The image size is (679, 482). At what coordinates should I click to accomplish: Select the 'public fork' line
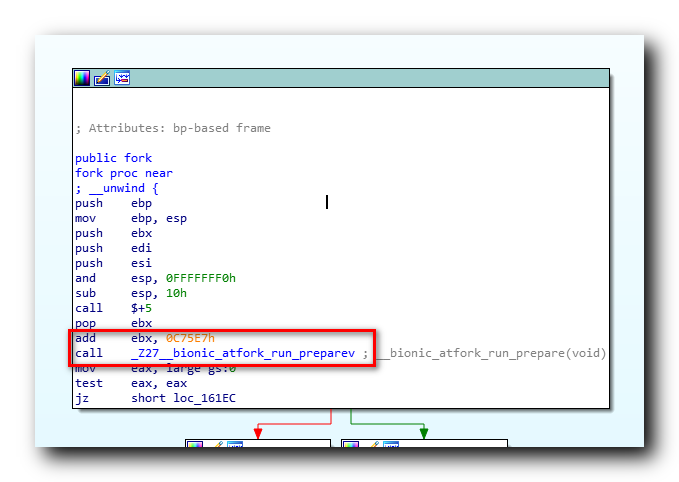coord(113,158)
